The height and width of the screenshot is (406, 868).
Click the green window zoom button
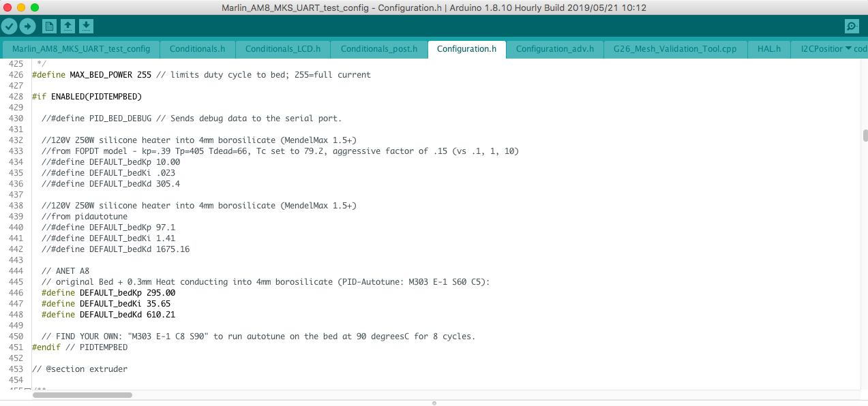tap(35, 7)
